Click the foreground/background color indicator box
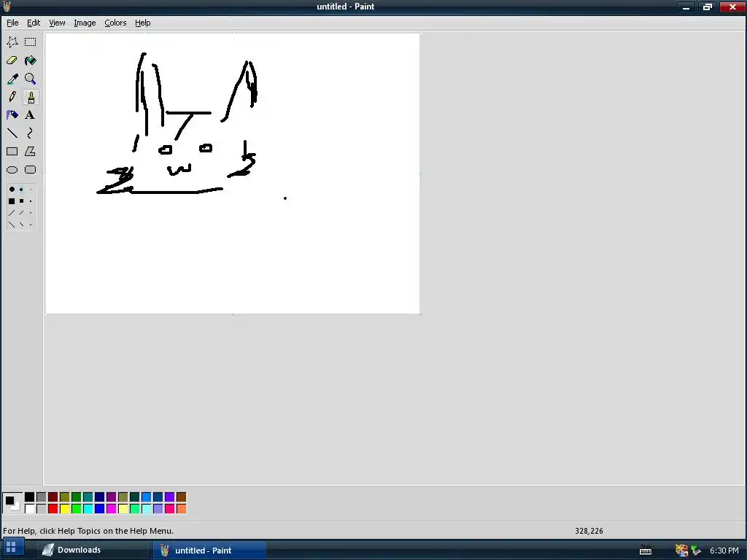 pos(12,503)
